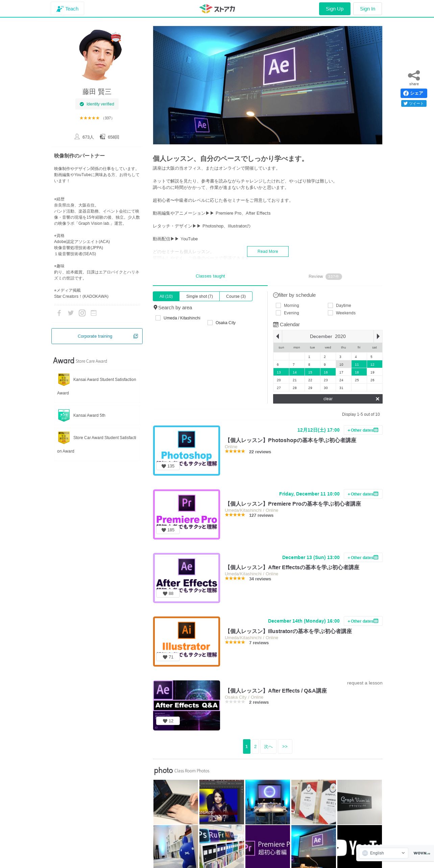Tick the Osaka City area checkbox
The image size is (434, 868).
tap(210, 323)
